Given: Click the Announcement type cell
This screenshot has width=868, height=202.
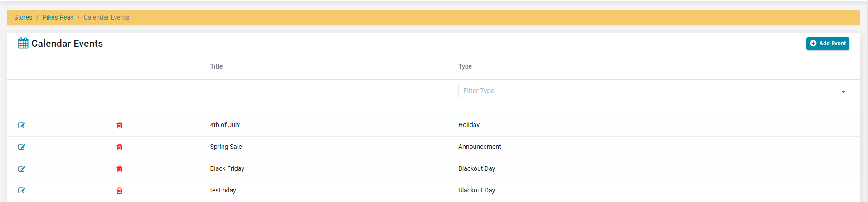Looking at the screenshot, I should 480,147.
